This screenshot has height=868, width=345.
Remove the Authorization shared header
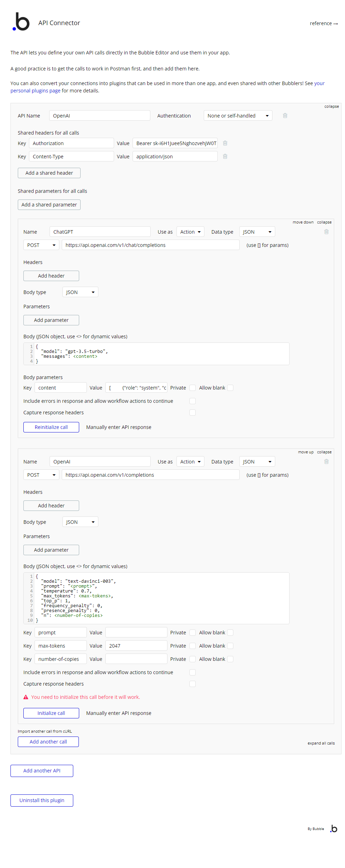point(225,143)
